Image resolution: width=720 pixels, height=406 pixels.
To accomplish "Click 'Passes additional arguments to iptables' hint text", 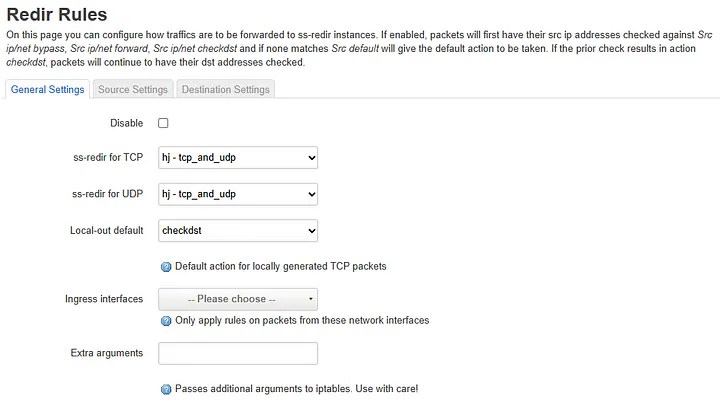I will pos(296,388).
